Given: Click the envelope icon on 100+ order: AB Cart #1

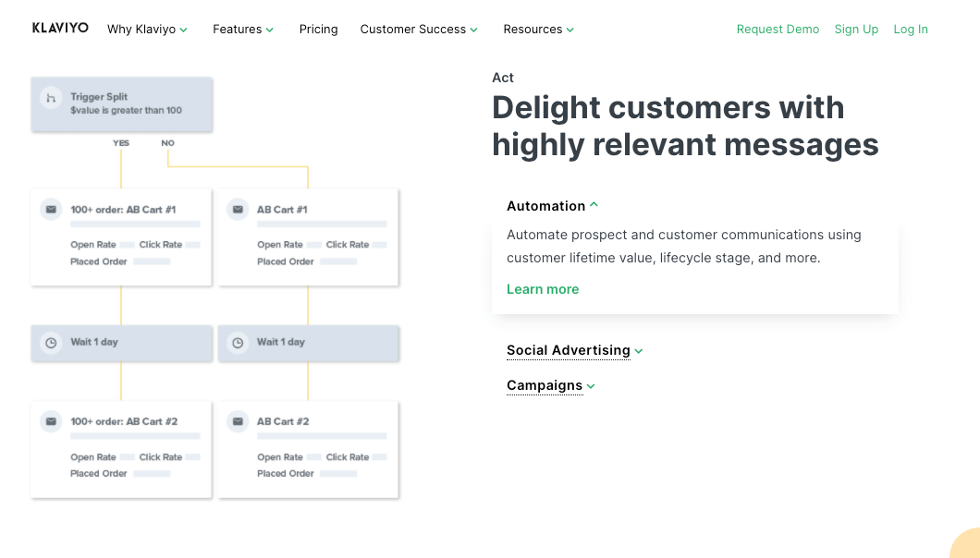Looking at the screenshot, I should [x=51, y=210].
